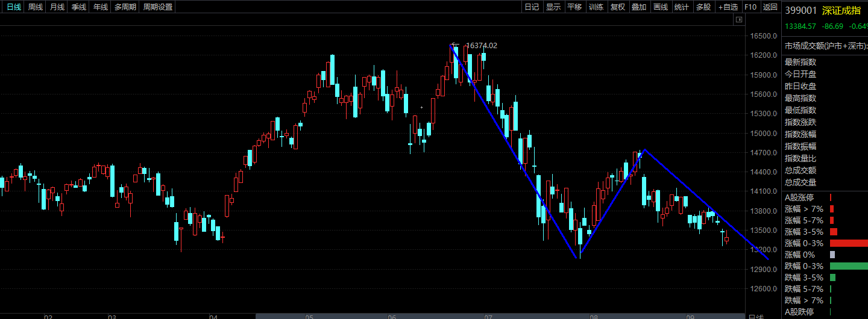The height and width of the screenshot is (319, 868).
Task: Click the 跌幅 > 7% row
Action: tap(826, 300)
